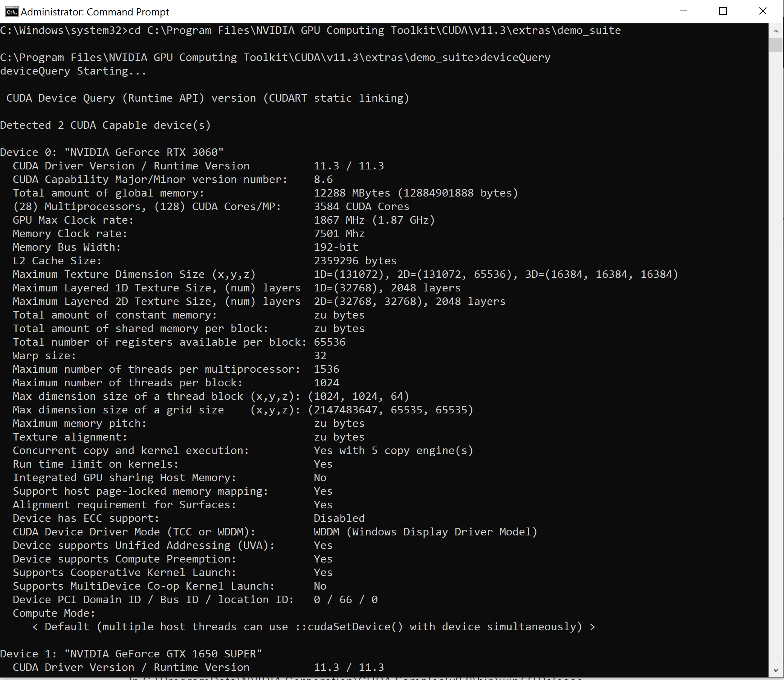Click the '3584 CUDA Cores' value
The height and width of the screenshot is (680, 784).
[x=361, y=207]
